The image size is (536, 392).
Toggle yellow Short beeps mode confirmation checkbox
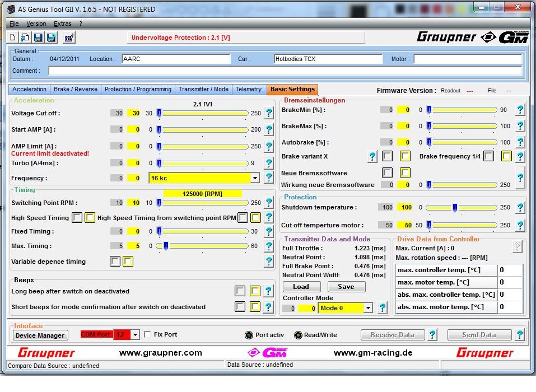[x=255, y=306]
